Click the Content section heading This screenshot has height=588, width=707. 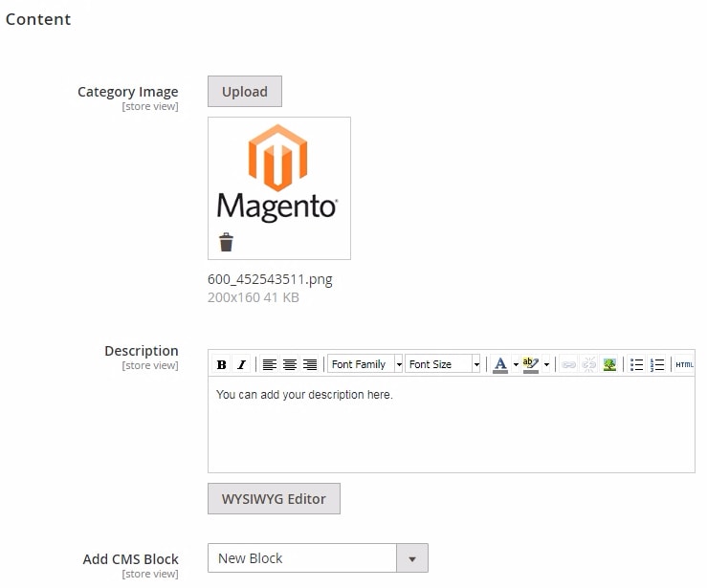click(x=38, y=19)
